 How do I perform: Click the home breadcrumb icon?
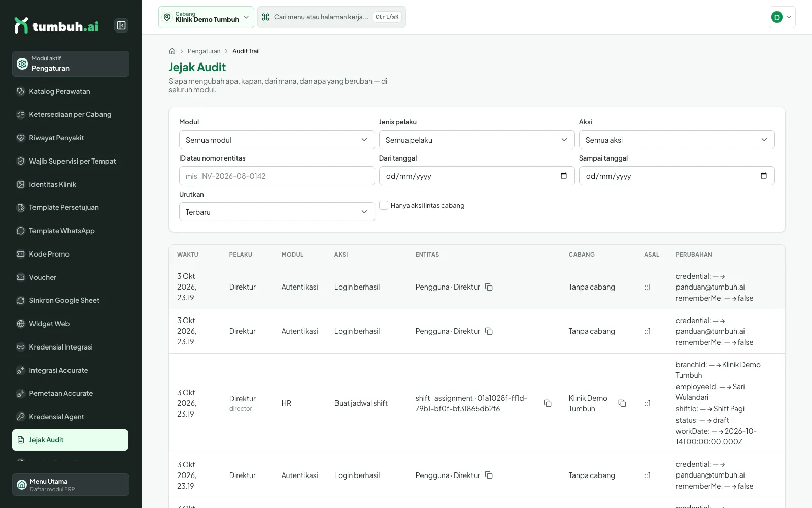[172, 51]
